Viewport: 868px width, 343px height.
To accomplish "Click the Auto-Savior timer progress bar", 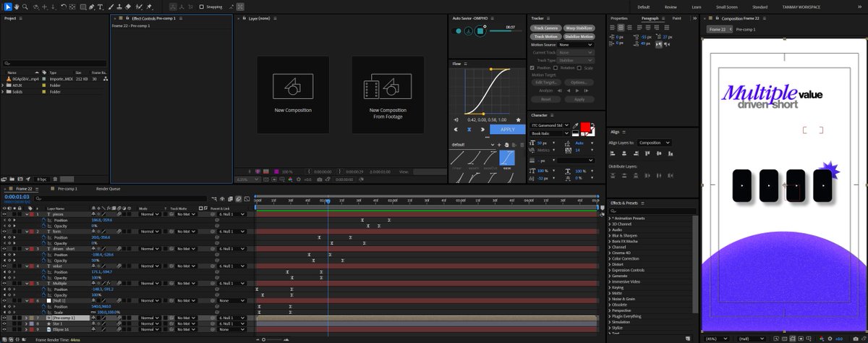I will pos(506,31).
